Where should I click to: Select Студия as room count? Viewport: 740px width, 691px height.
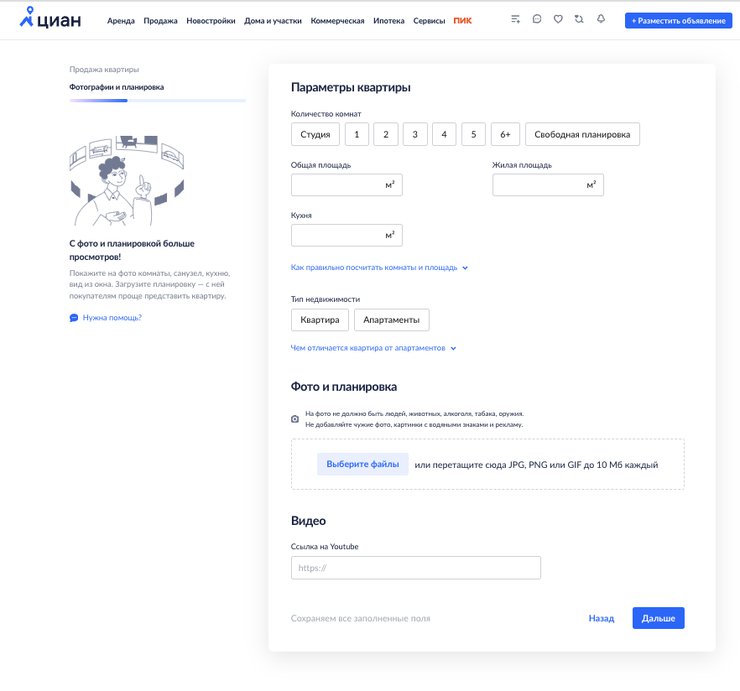coord(315,134)
